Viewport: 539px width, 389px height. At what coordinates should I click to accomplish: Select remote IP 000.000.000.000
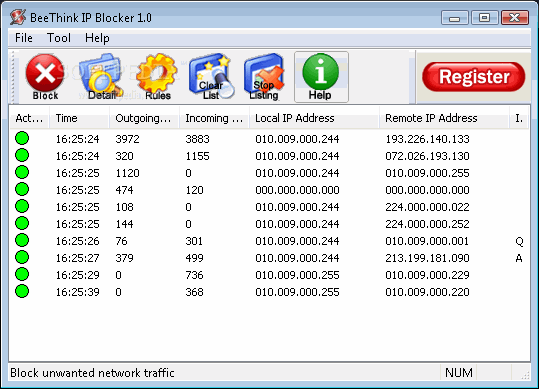pos(427,190)
